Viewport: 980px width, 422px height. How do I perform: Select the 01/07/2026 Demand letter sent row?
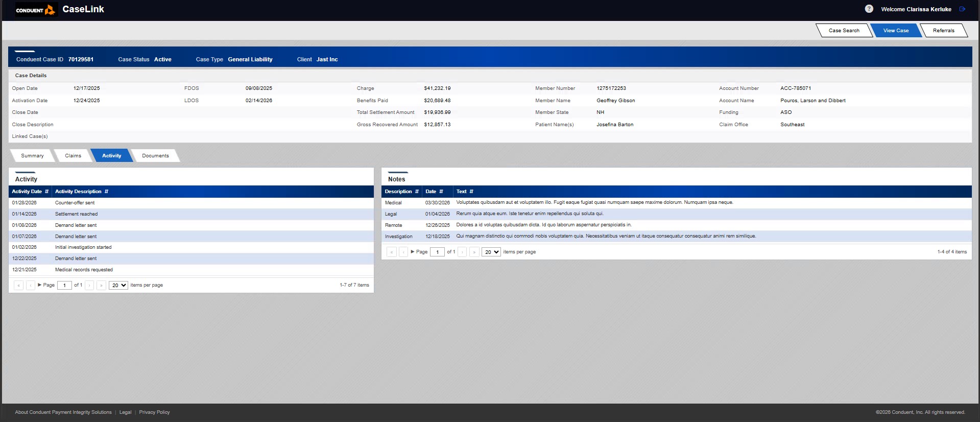[192, 237]
